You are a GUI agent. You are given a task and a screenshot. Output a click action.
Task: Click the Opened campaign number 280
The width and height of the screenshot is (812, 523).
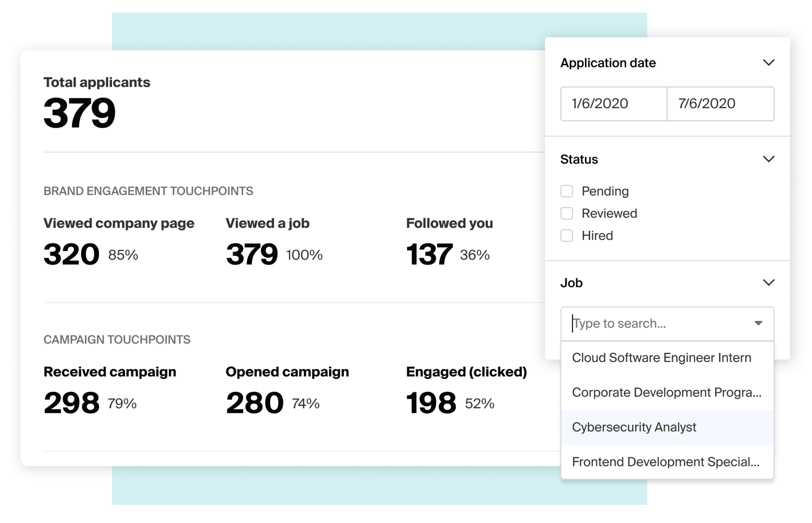click(255, 403)
